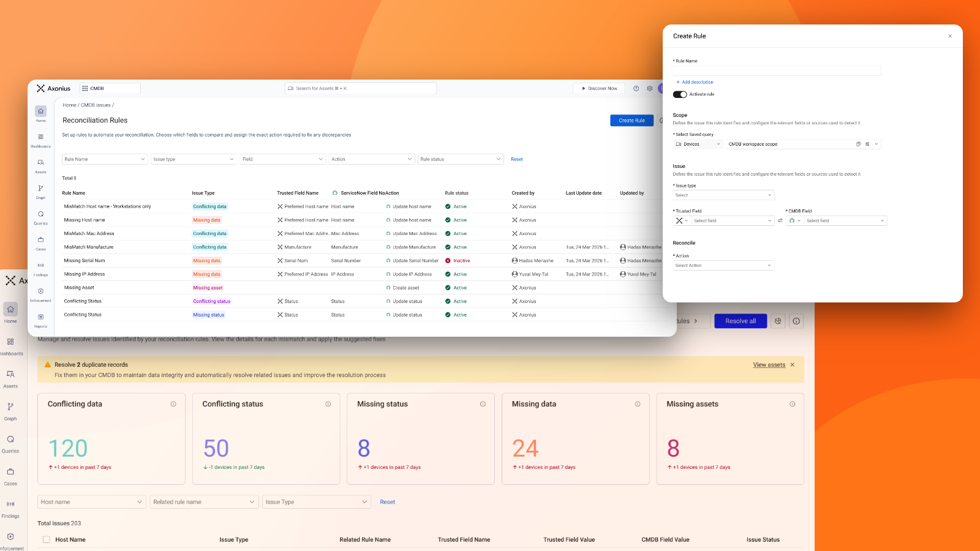Image resolution: width=980 pixels, height=551 pixels.
Task: Open the Trusted Field adapter selector with Axonius logo
Action: (x=682, y=220)
